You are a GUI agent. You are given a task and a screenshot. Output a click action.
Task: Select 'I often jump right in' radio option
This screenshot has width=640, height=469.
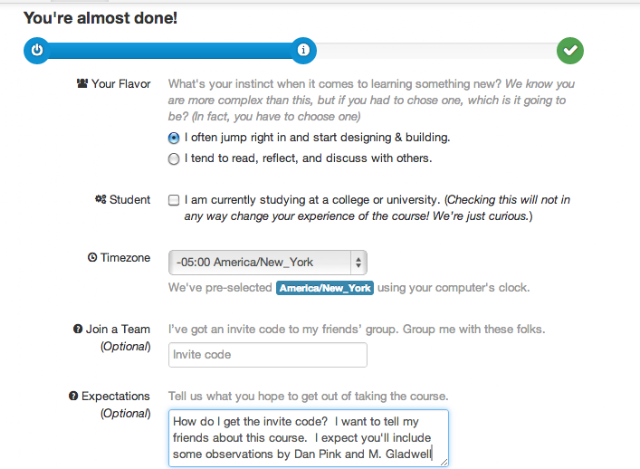click(x=174, y=138)
